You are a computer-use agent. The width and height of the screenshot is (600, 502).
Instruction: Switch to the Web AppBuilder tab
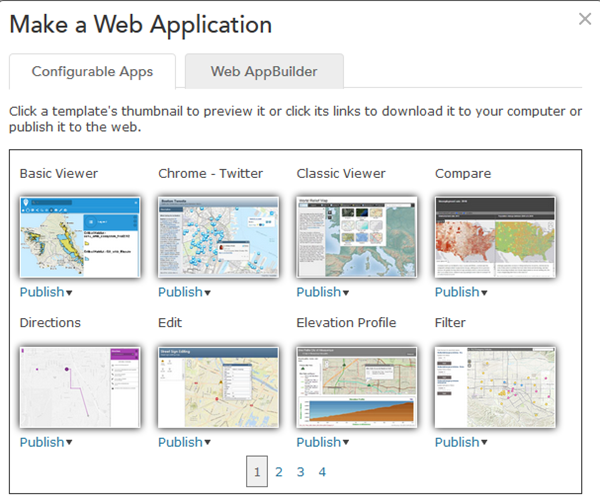coord(264,72)
